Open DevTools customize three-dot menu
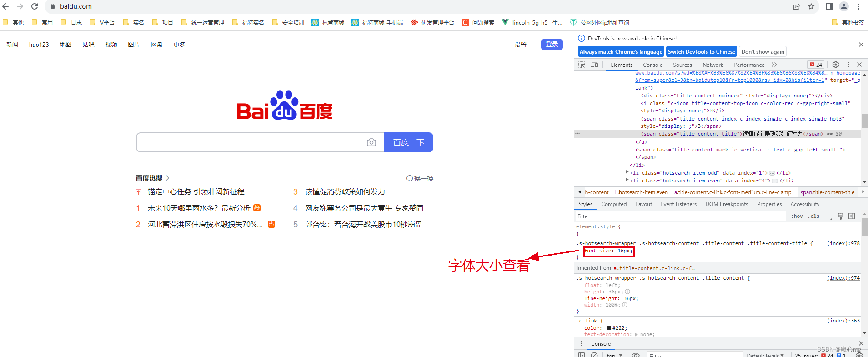868x357 pixels. tap(848, 65)
